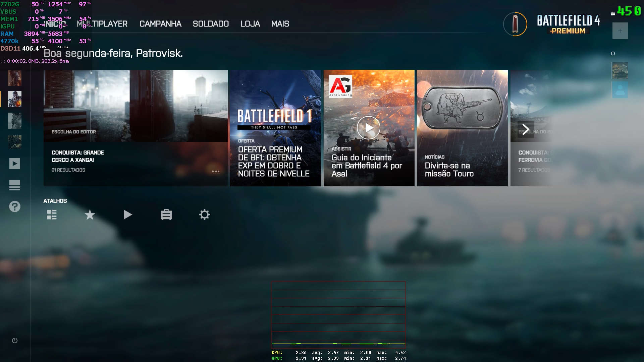Advance carousel with right chevron arrow
The height and width of the screenshot is (362, 644).
point(526,129)
